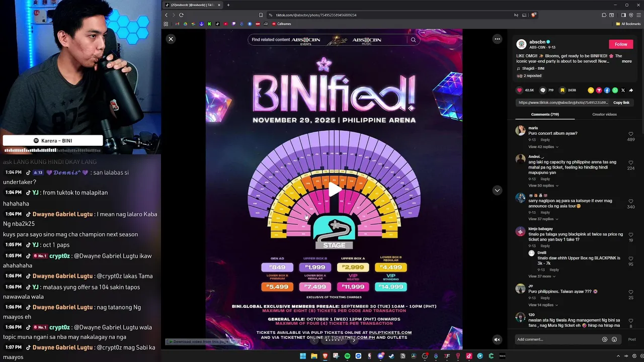
Task: Open the three-dot more options menu
Action: 497,39
